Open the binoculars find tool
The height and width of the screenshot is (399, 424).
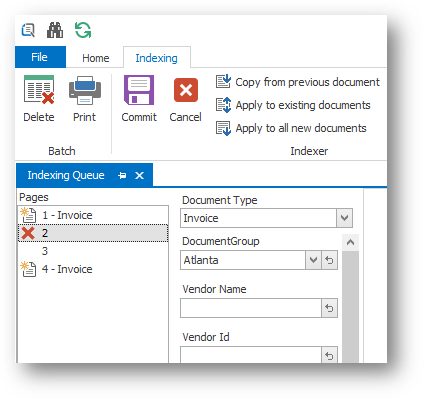(55, 30)
